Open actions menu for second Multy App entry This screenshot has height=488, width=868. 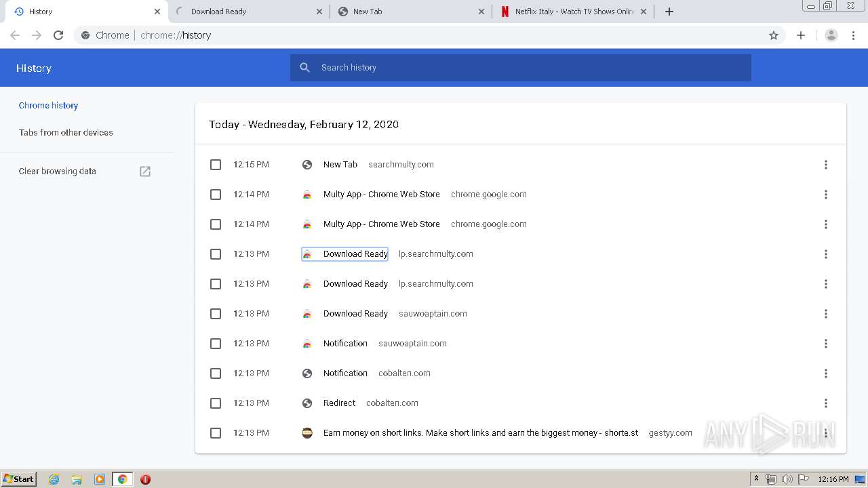point(826,224)
